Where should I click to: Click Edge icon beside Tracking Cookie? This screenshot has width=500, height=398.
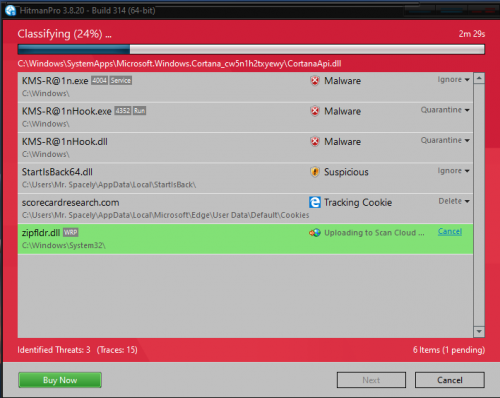tap(315, 202)
